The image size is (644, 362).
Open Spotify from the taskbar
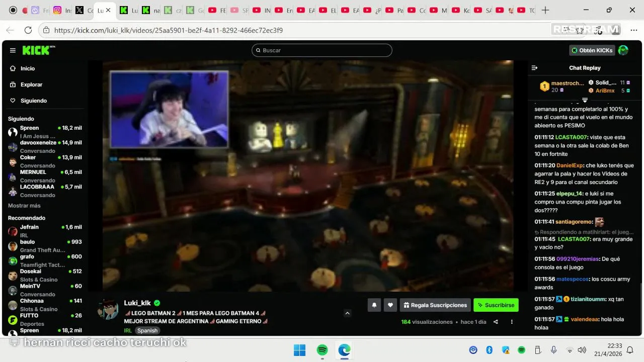click(323, 350)
